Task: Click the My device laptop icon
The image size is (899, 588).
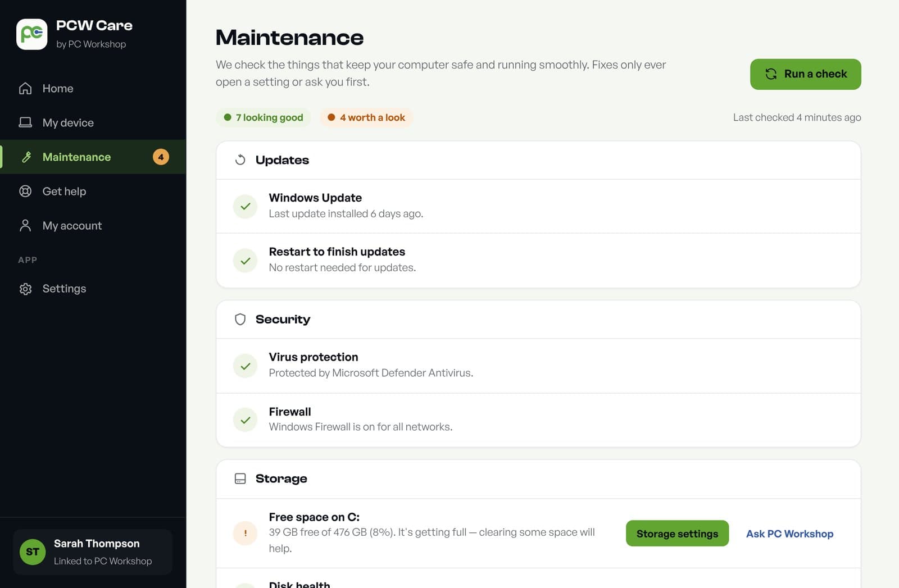Action: click(x=25, y=122)
